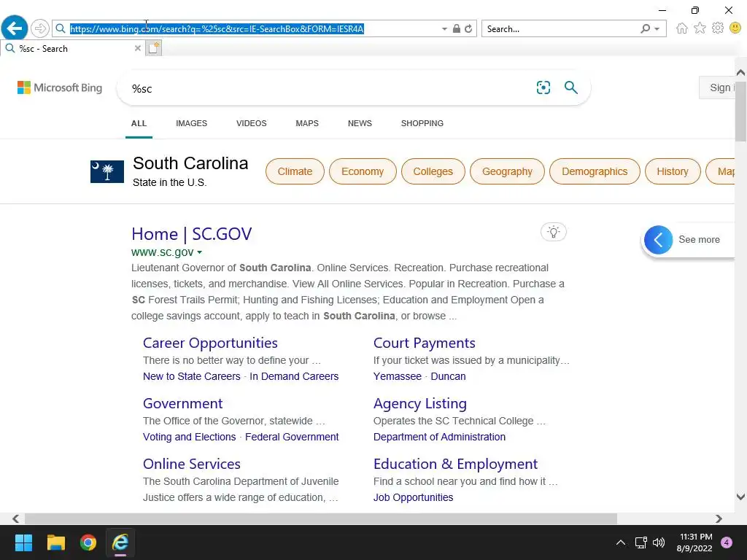This screenshot has width=747, height=560.
Task: Open the Education & Employment link
Action: coord(455,464)
